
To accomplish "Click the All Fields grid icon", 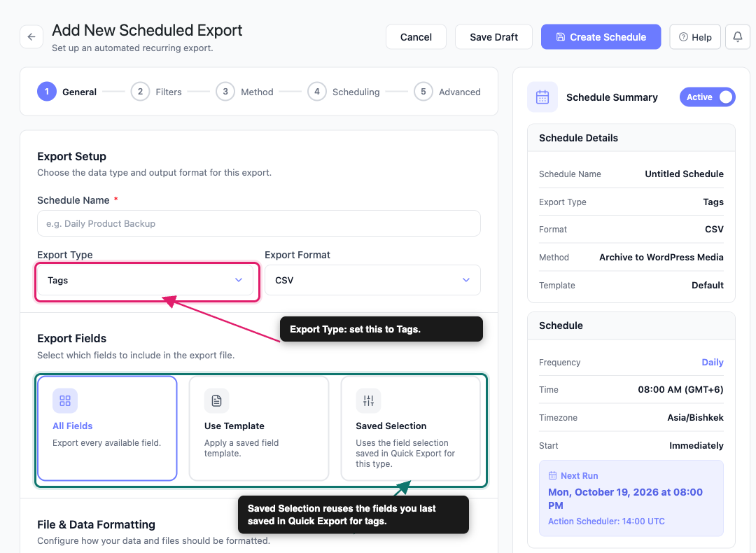I will [x=65, y=400].
